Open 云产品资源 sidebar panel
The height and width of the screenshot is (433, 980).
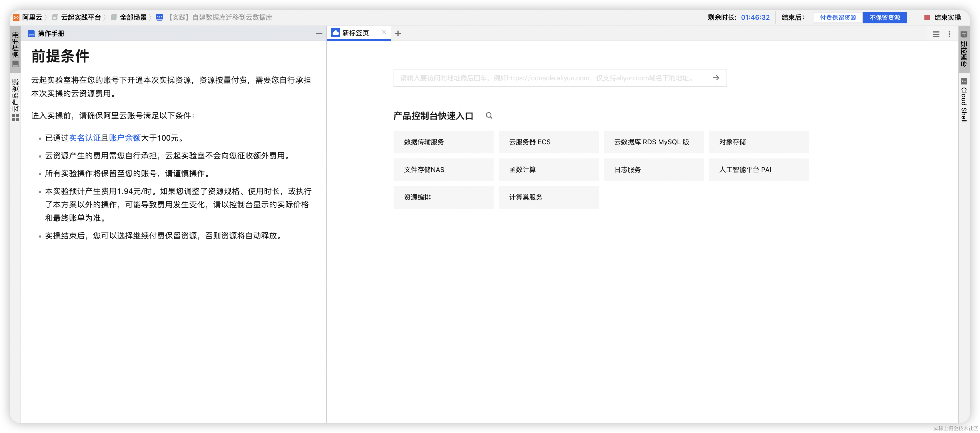16,100
